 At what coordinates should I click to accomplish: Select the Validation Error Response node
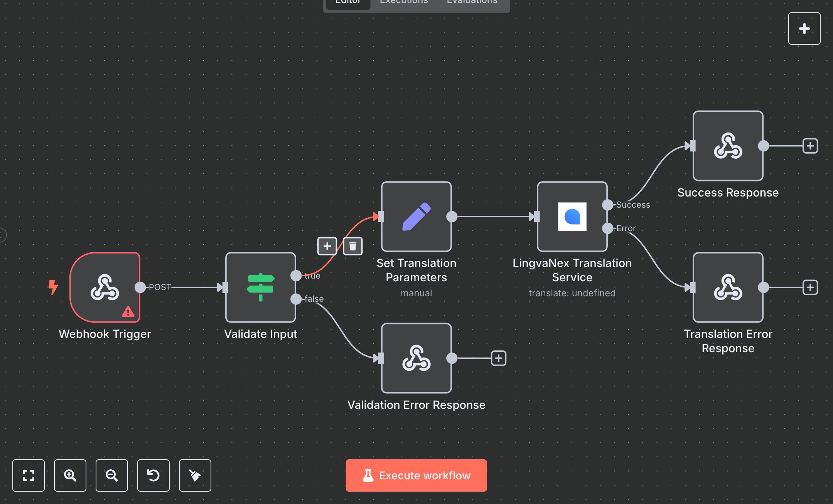click(416, 358)
